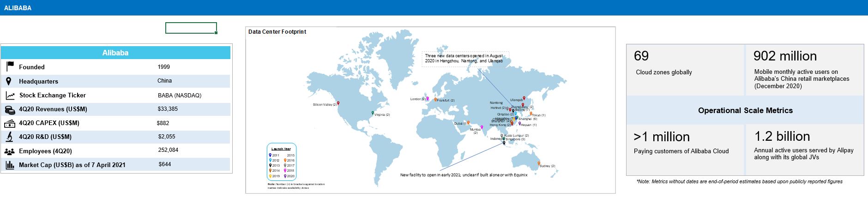
Task: Click the Silicon Valley map pin
Action: pyautogui.click(x=338, y=104)
